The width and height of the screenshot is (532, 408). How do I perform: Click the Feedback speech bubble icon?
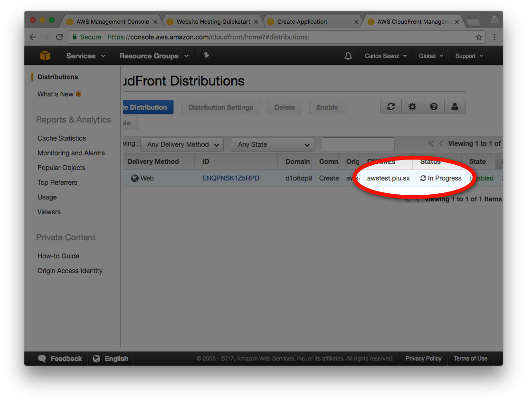pos(42,359)
